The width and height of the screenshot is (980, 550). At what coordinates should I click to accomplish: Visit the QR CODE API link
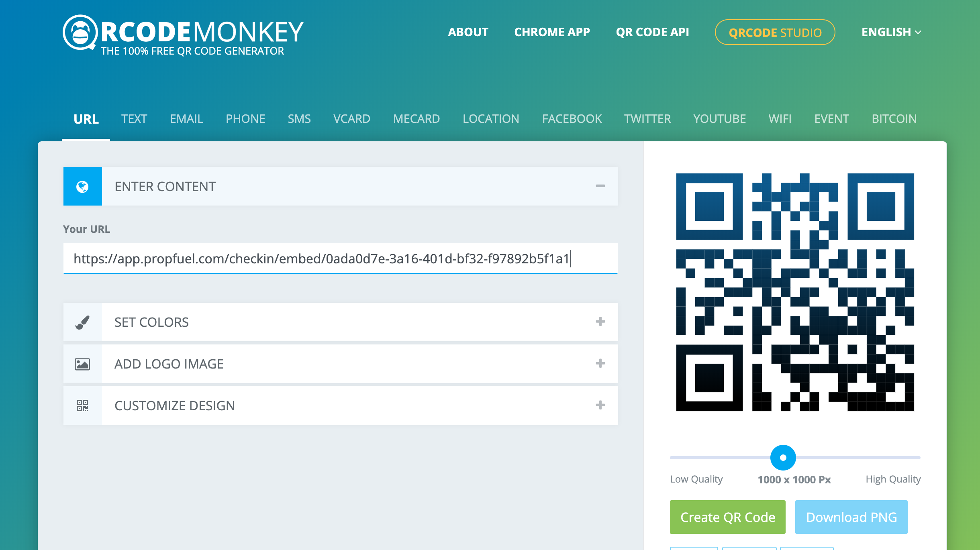point(653,32)
